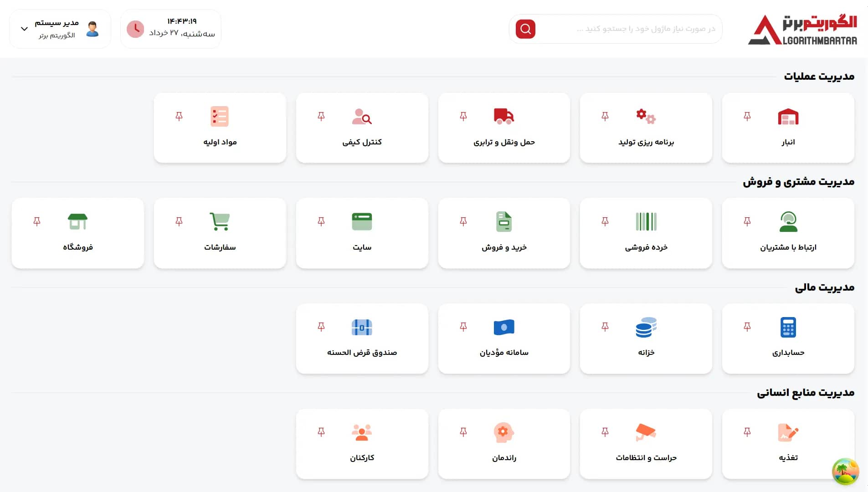The height and width of the screenshot is (492, 868).
Task: Open راندمان head gear icon
Action: (x=503, y=432)
